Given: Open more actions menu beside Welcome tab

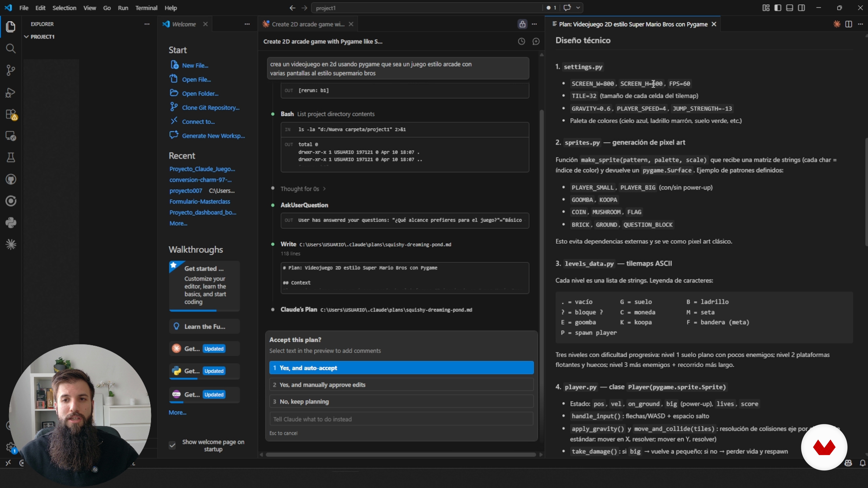Looking at the screenshot, I should coord(247,24).
